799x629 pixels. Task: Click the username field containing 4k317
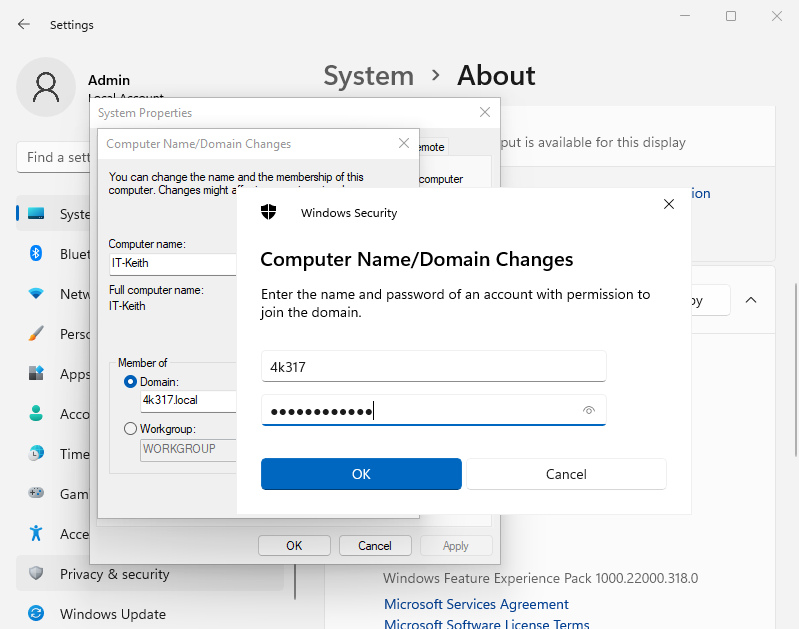tap(433, 367)
